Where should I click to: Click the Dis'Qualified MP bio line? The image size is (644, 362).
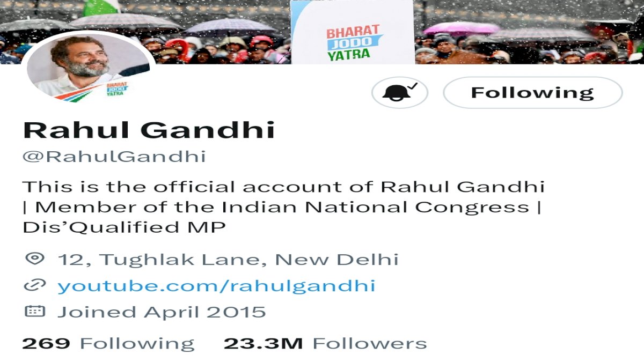coord(124,227)
